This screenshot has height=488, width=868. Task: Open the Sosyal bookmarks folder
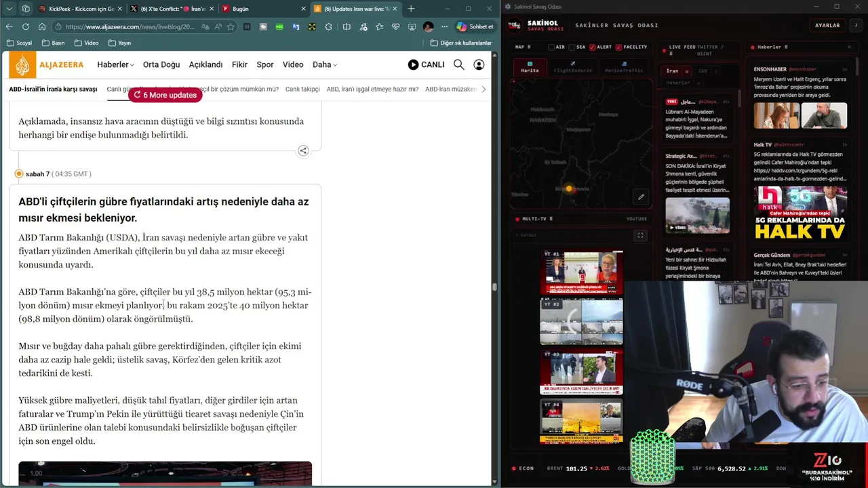(x=19, y=43)
